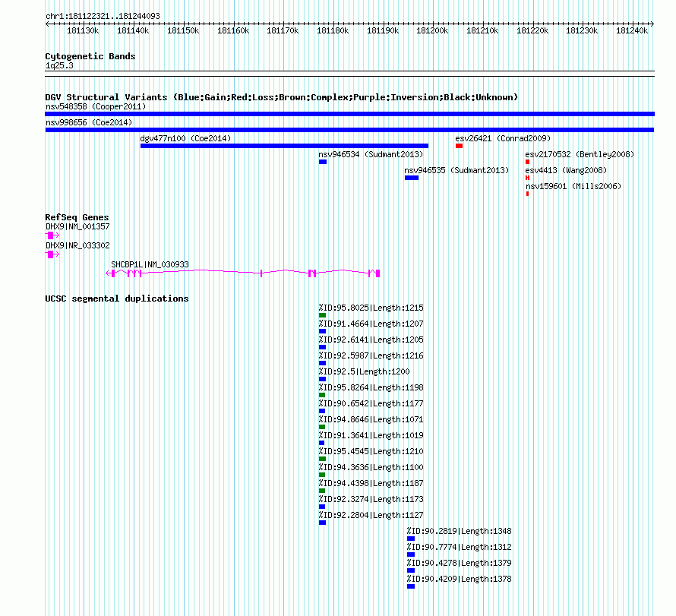Click the nsv946535 (Sudmant2013) label
The height and width of the screenshot is (616, 676).
[x=456, y=170]
